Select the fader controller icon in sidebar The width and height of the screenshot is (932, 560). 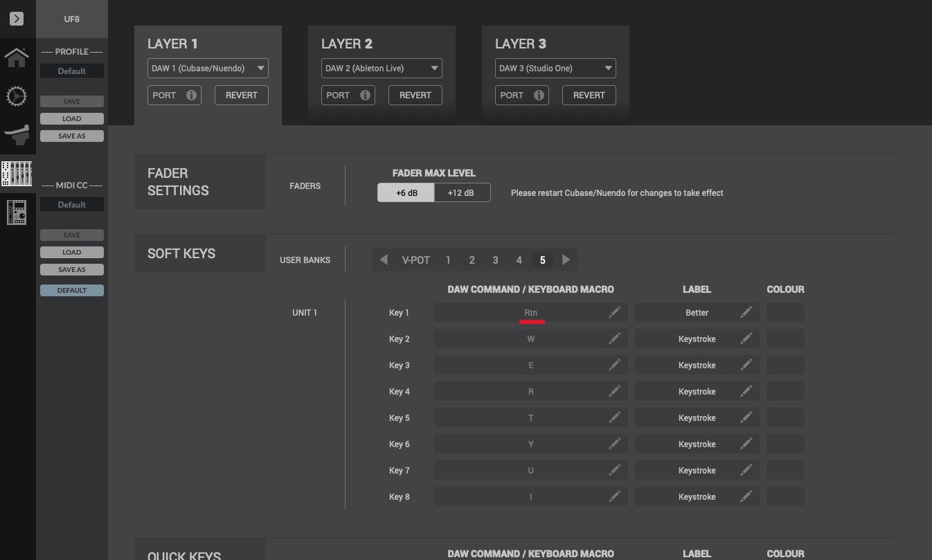coord(17,135)
